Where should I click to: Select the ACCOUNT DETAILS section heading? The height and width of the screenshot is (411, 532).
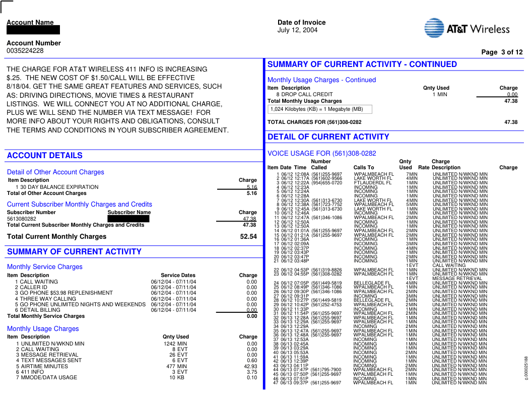pyautogui.click(x=45, y=156)
